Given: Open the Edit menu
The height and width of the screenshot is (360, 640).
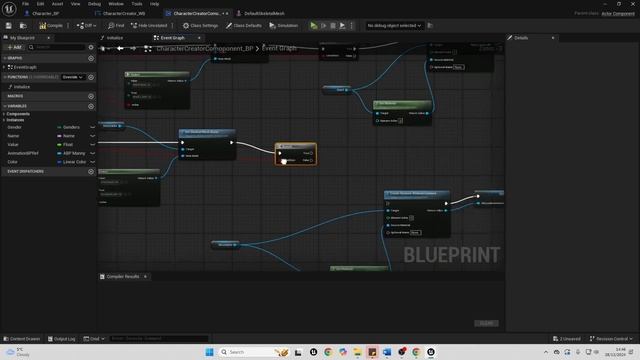Looking at the screenshot, I should [40, 4].
